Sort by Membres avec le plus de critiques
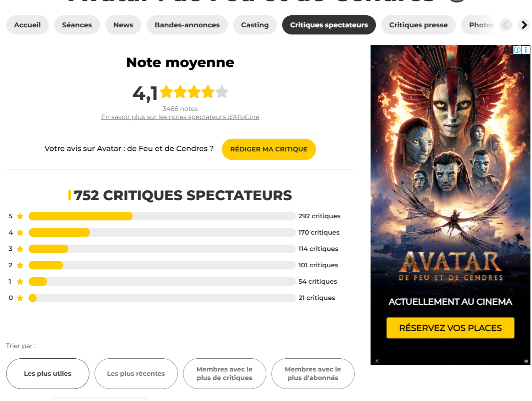The height and width of the screenshot is (401, 532). [x=224, y=374]
